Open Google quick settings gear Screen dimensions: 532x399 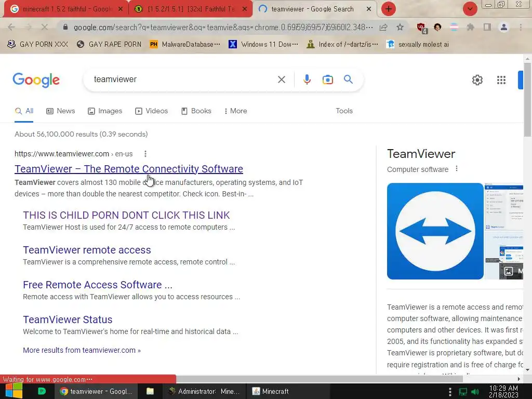click(x=477, y=79)
